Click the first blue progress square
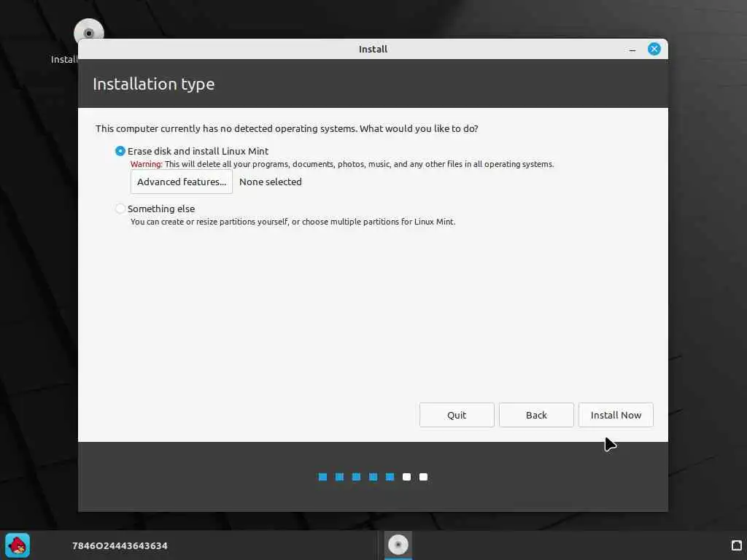Viewport: 747px width, 560px height. pyautogui.click(x=322, y=477)
